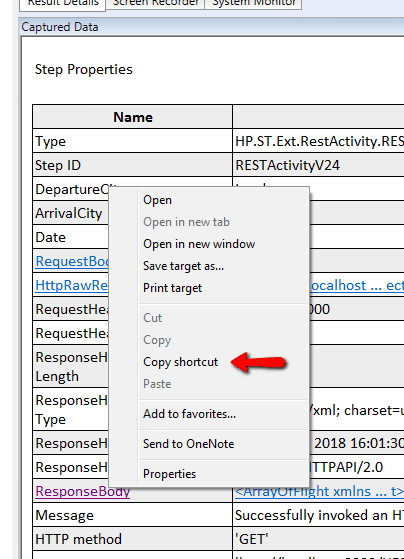
Task: Click the localhost raw request value link
Action: click(x=357, y=285)
